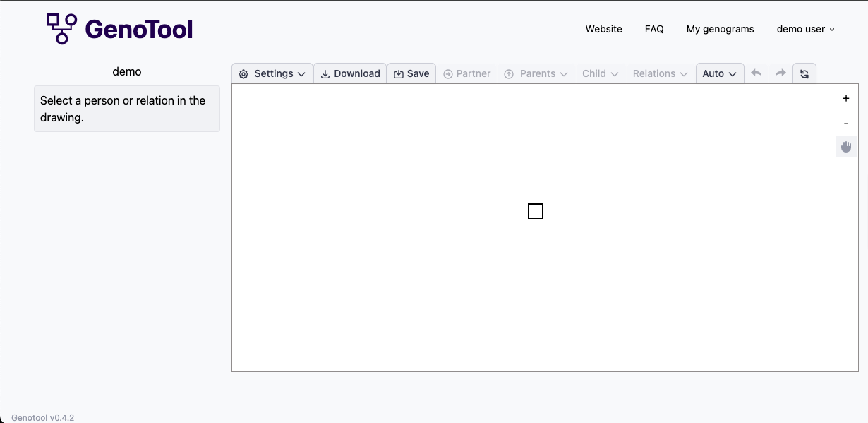Open the Child dropdown
Image resolution: width=868 pixels, height=423 pixels.
(x=599, y=73)
